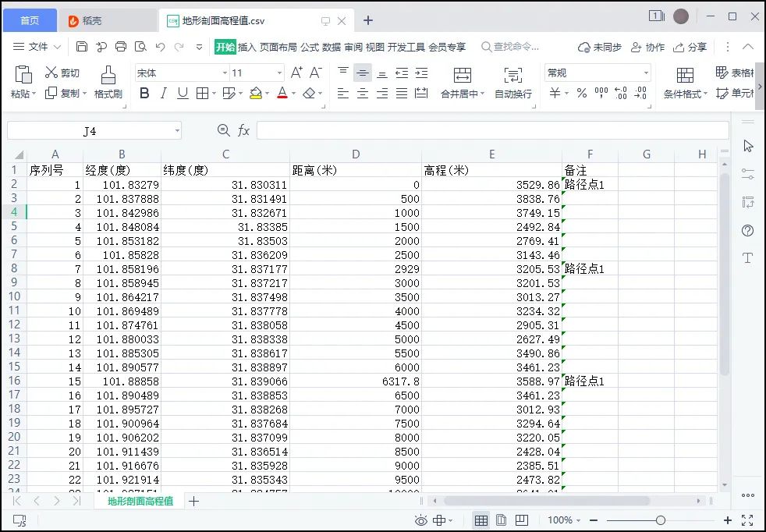
Task: Click the decrease indent icon
Action: coord(402,73)
